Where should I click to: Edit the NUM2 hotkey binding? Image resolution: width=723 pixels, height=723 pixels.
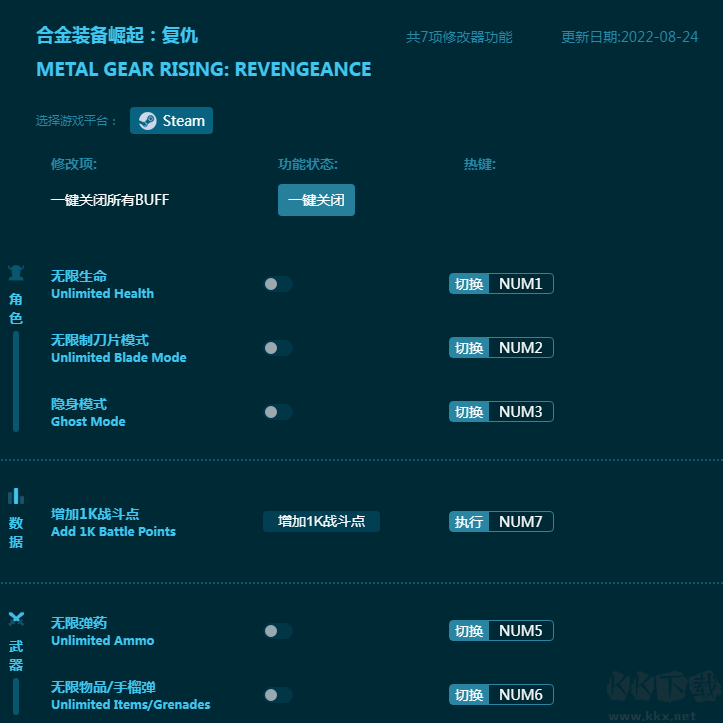click(520, 348)
